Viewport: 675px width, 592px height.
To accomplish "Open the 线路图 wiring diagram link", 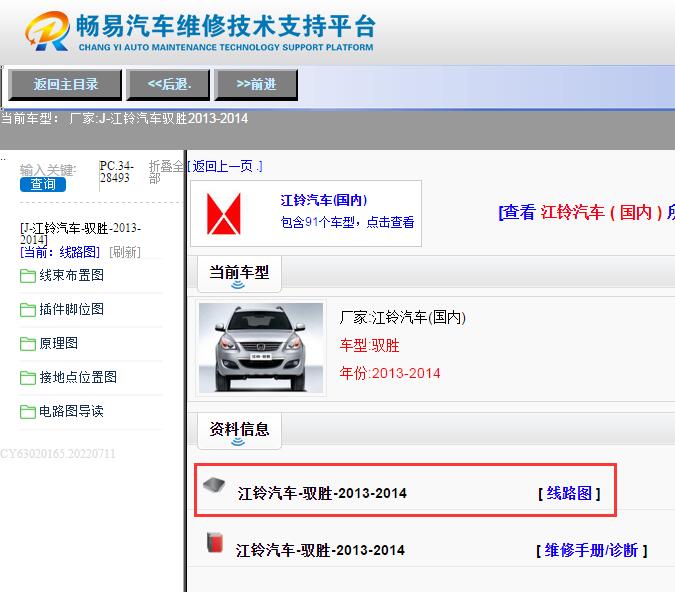I will click(x=569, y=493).
